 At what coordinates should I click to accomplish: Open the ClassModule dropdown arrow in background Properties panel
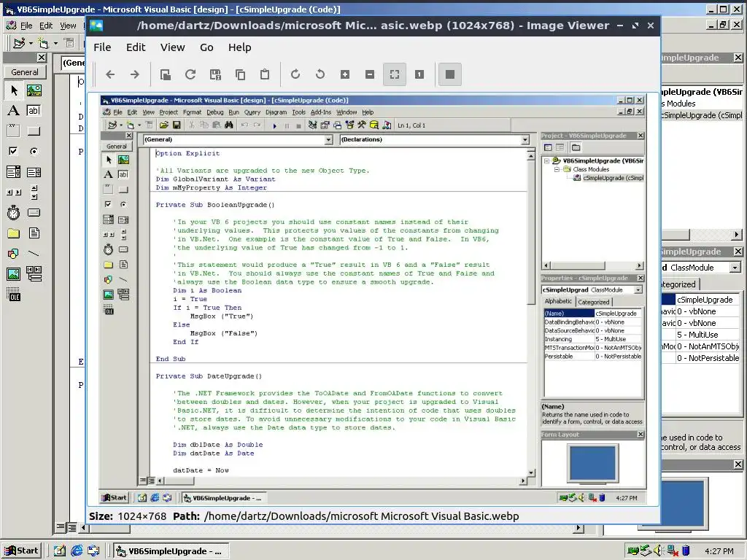[735, 268]
